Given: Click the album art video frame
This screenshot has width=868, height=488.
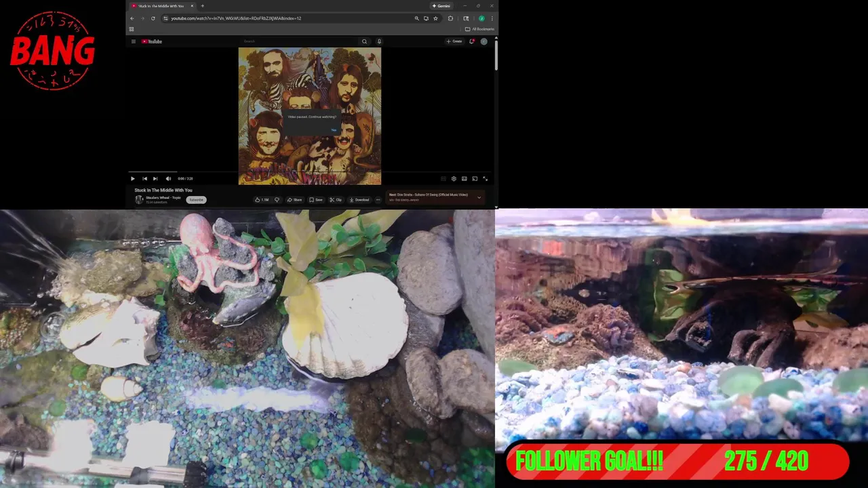Looking at the screenshot, I should click(309, 116).
